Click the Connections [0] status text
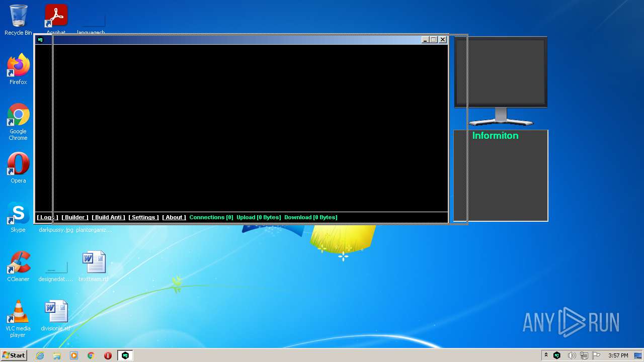The image size is (644, 362). (x=211, y=217)
